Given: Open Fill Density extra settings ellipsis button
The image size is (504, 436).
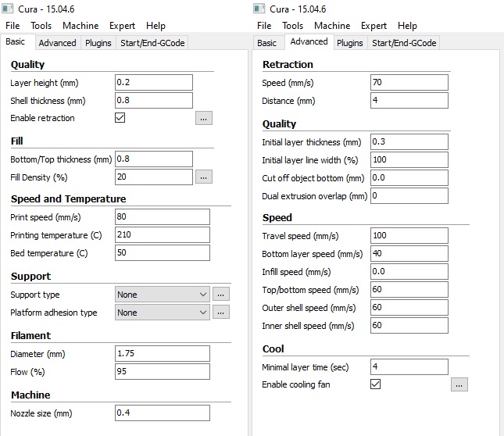Looking at the screenshot, I should click(x=204, y=177).
